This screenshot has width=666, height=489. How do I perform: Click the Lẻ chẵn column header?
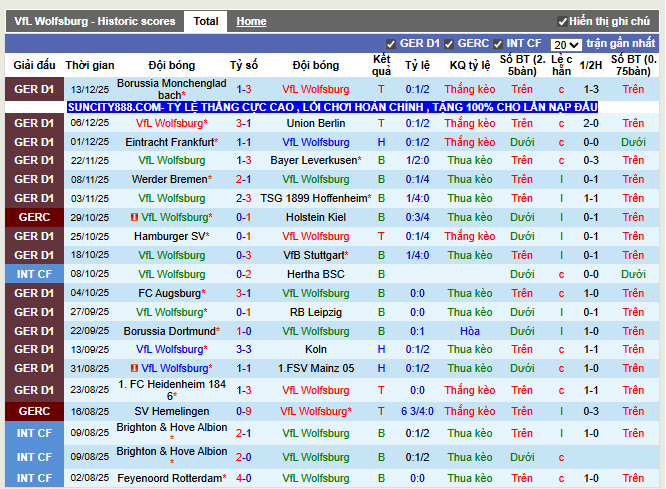point(562,65)
